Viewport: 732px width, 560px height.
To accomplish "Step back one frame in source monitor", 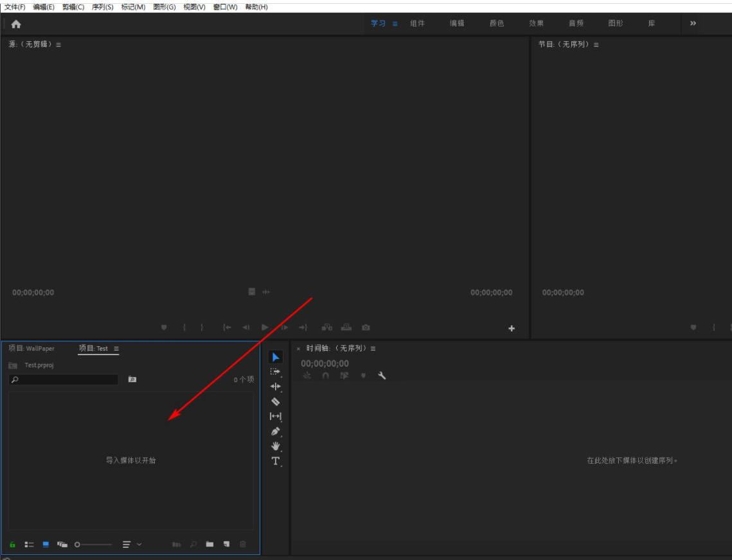I will click(x=246, y=328).
